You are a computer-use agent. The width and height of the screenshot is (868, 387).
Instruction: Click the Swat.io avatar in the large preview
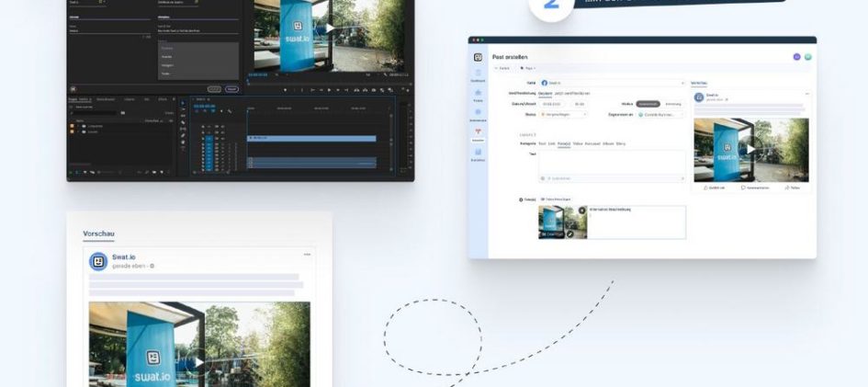coord(98,261)
